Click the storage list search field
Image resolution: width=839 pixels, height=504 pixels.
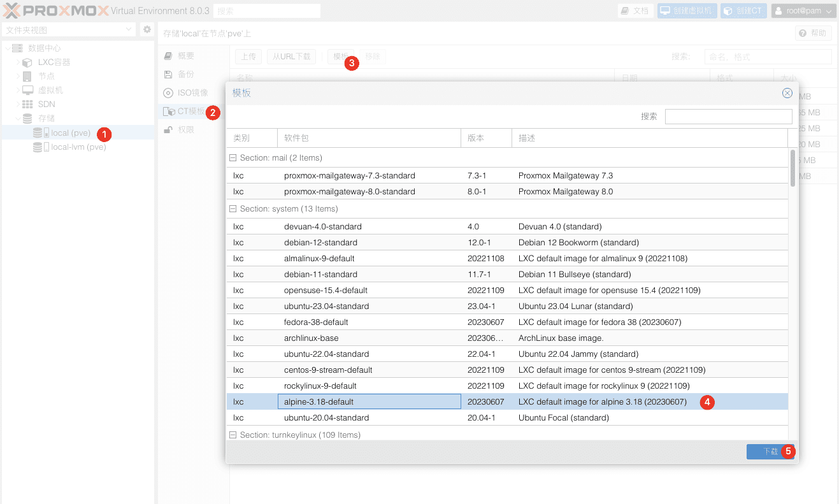768,57
